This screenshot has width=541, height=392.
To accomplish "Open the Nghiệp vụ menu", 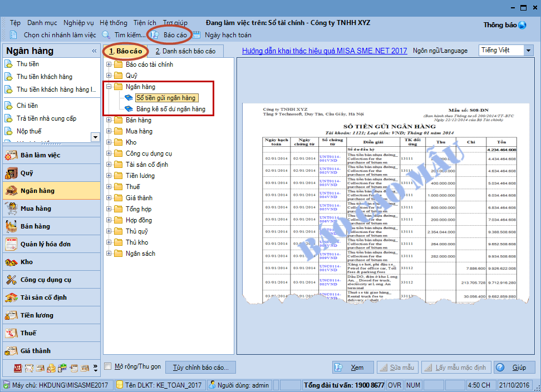I will pyautogui.click(x=78, y=23).
